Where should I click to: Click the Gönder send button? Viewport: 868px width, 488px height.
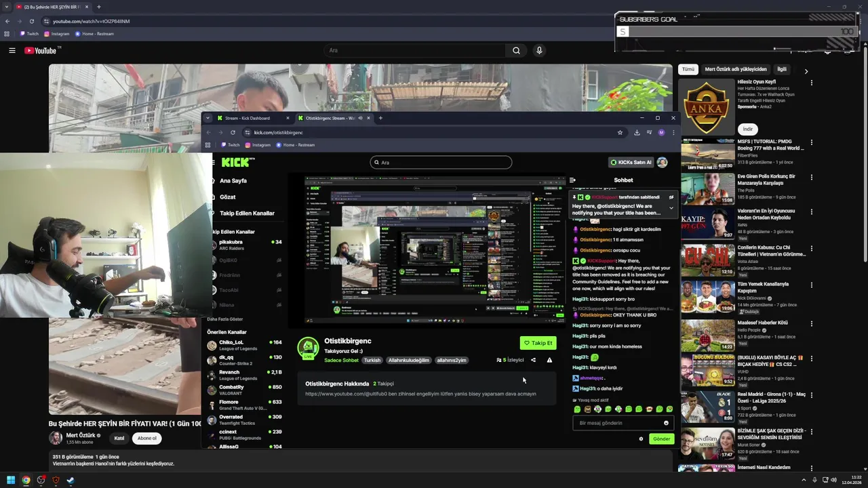[x=661, y=439]
